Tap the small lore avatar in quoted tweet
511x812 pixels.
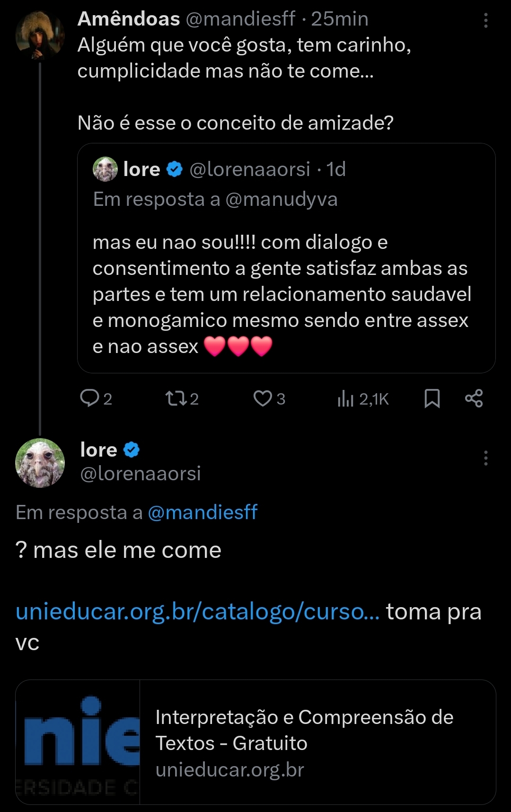click(x=105, y=169)
